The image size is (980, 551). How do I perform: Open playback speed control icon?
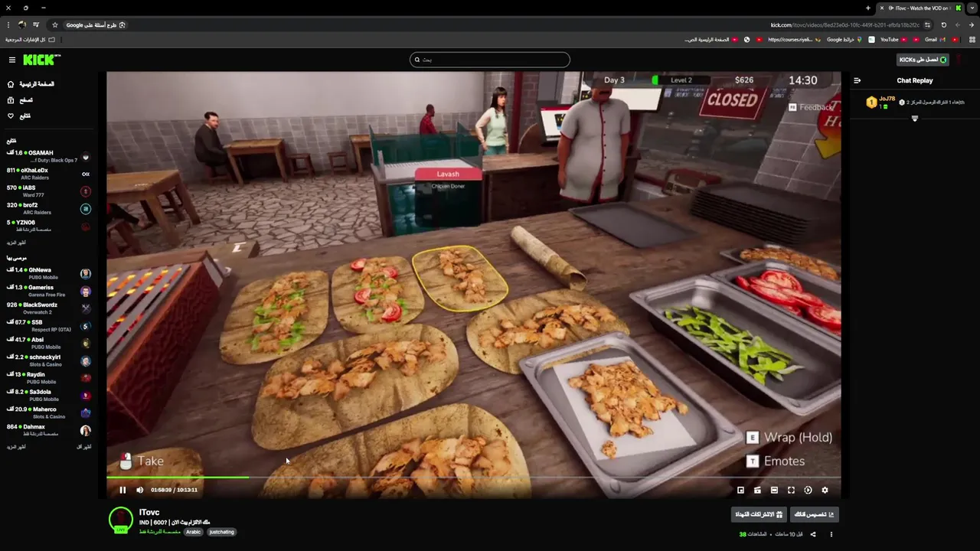pos(808,490)
